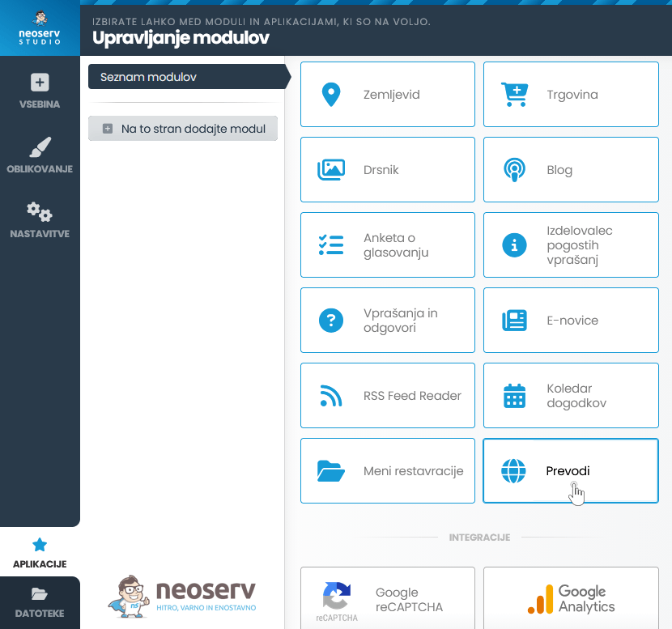Open the Google Analytics integration tile

[x=571, y=599]
